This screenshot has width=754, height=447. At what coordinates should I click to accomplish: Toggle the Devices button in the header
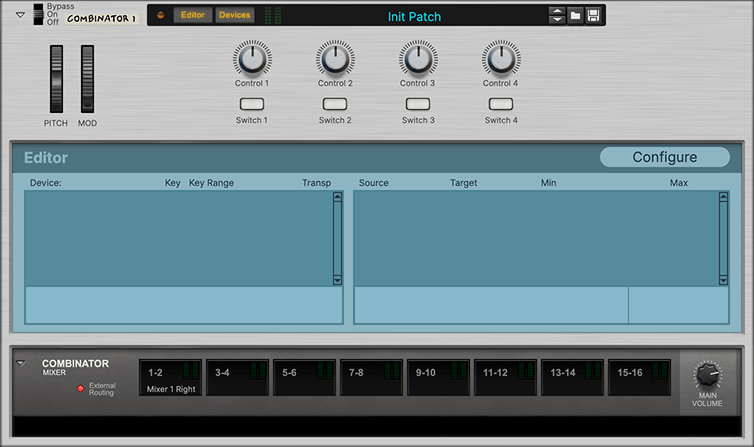tap(235, 15)
